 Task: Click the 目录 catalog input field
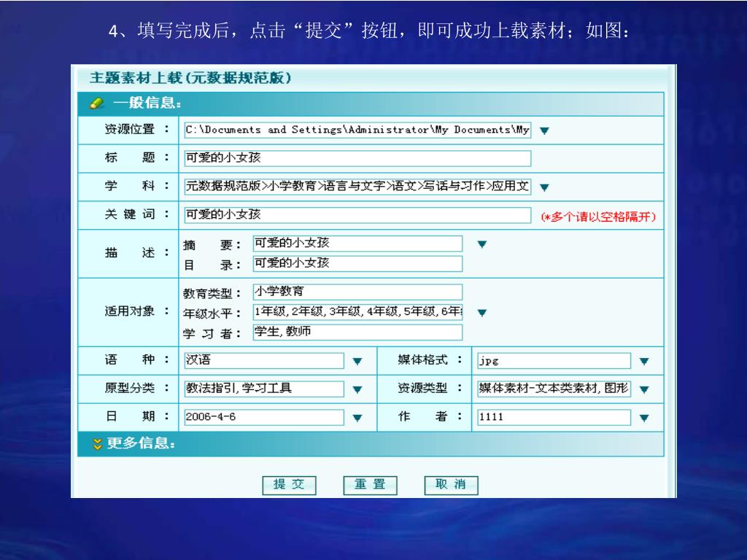coord(357,263)
